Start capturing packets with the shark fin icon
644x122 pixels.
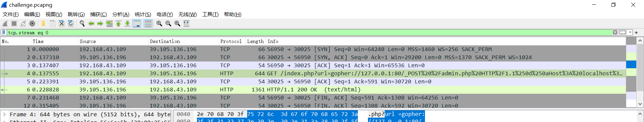click(x=5, y=24)
